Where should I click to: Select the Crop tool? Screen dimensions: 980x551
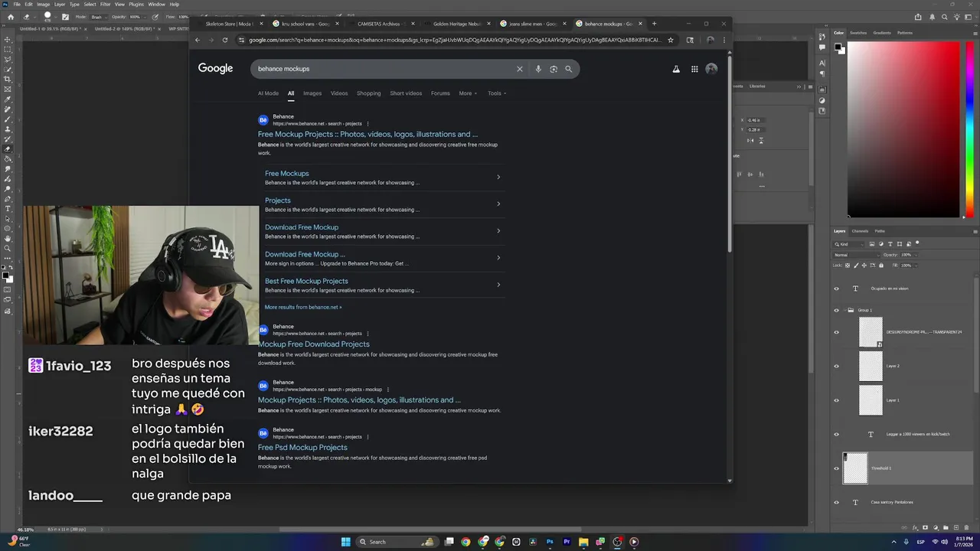pos(8,80)
